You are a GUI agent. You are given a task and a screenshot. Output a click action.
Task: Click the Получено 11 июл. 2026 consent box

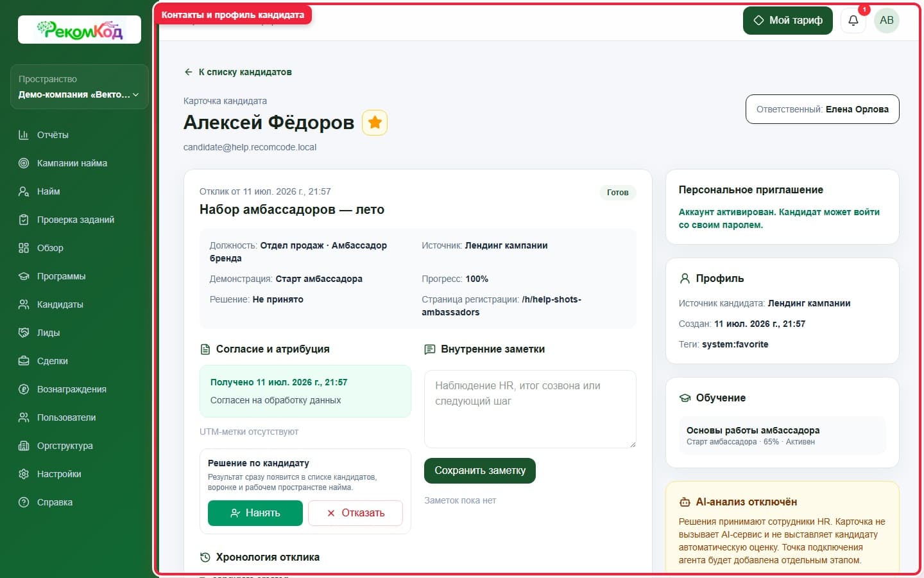(305, 391)
